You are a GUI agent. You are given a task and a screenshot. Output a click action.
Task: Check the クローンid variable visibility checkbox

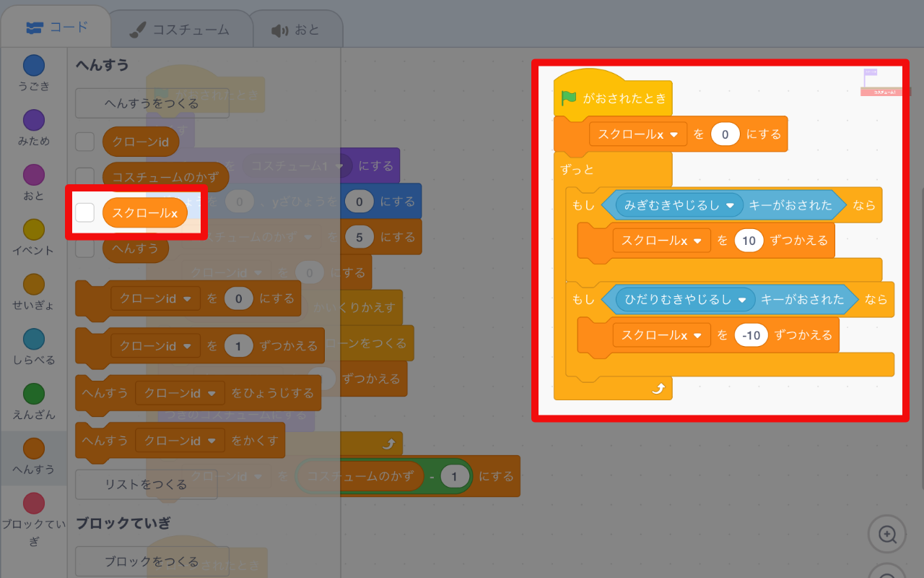coord(84,142)
